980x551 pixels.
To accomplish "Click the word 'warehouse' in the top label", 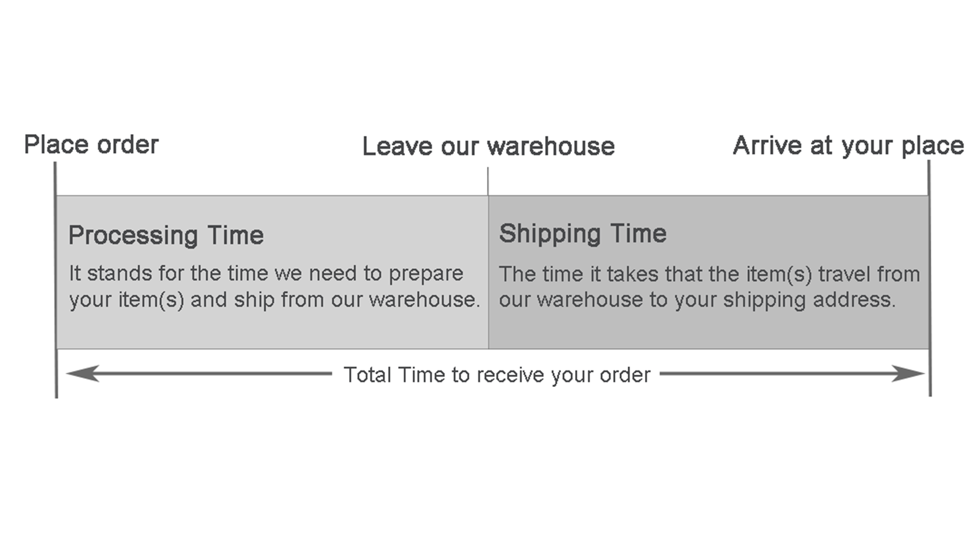I will (551, 147).
